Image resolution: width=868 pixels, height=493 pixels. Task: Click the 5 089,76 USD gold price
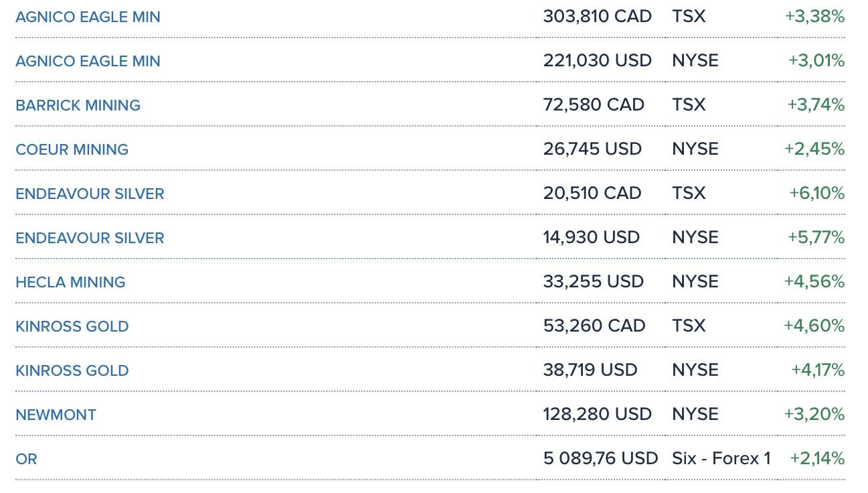[600, 459]
